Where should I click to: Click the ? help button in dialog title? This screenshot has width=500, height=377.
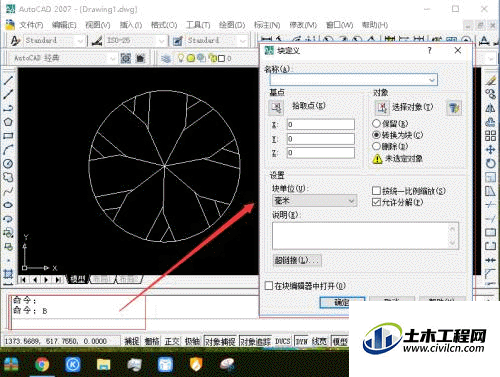[429, 51]
